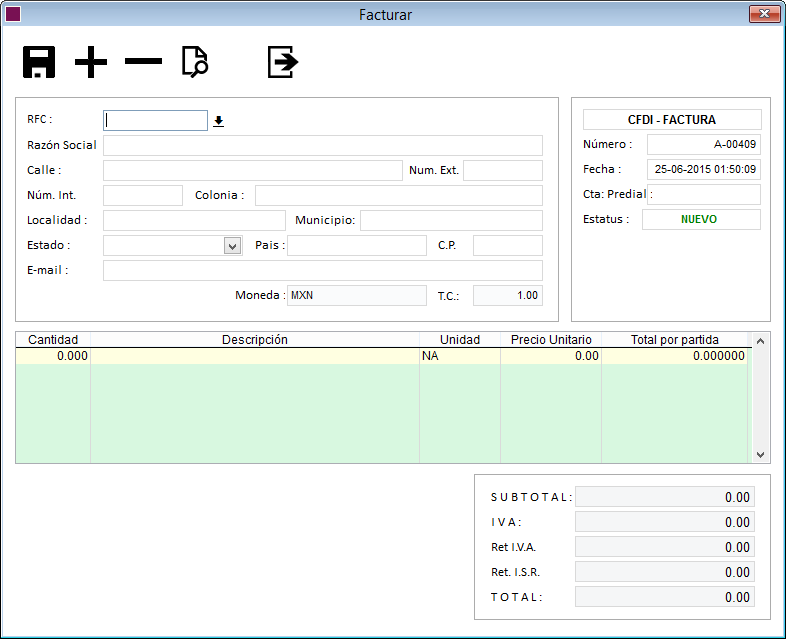
Task: Click the Ret. I.S.R. value field
Action: click(665, 572)
